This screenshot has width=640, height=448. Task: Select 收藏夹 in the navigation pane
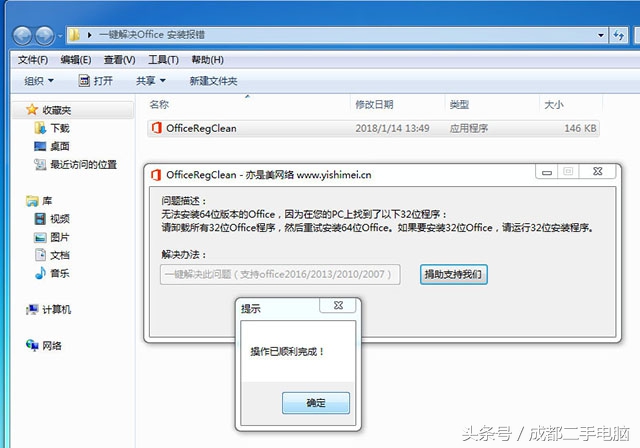pos(56,110)
